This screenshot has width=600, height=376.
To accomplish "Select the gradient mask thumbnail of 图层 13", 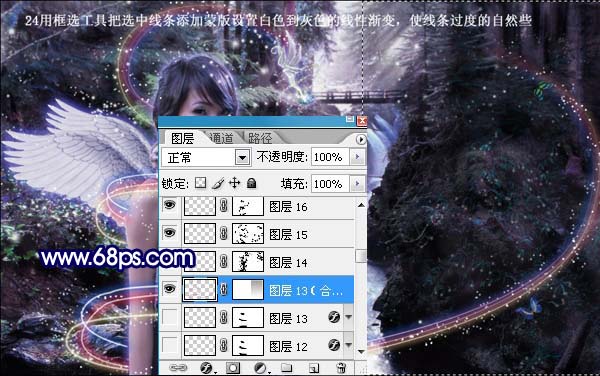I will [x=248, y=290].
